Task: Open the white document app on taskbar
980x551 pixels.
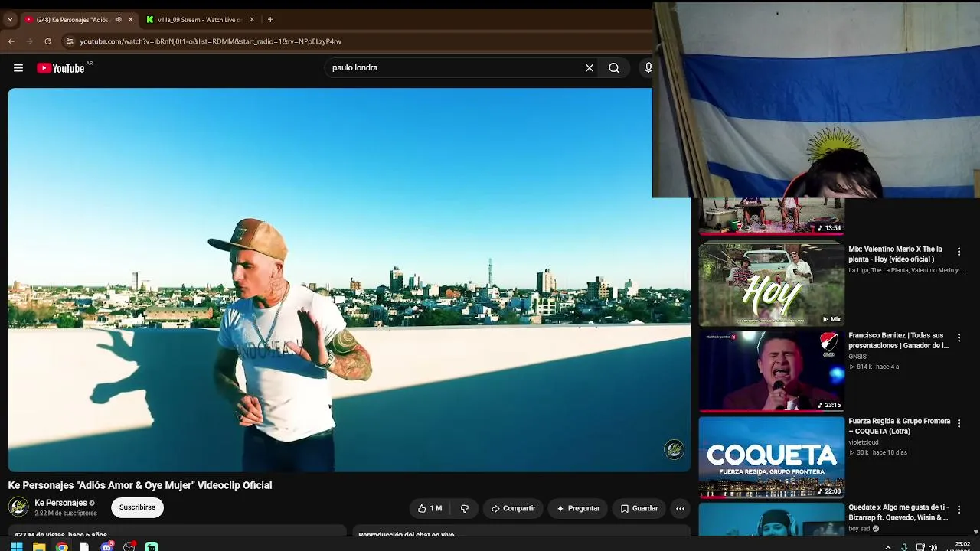Action: coord(84,546)
